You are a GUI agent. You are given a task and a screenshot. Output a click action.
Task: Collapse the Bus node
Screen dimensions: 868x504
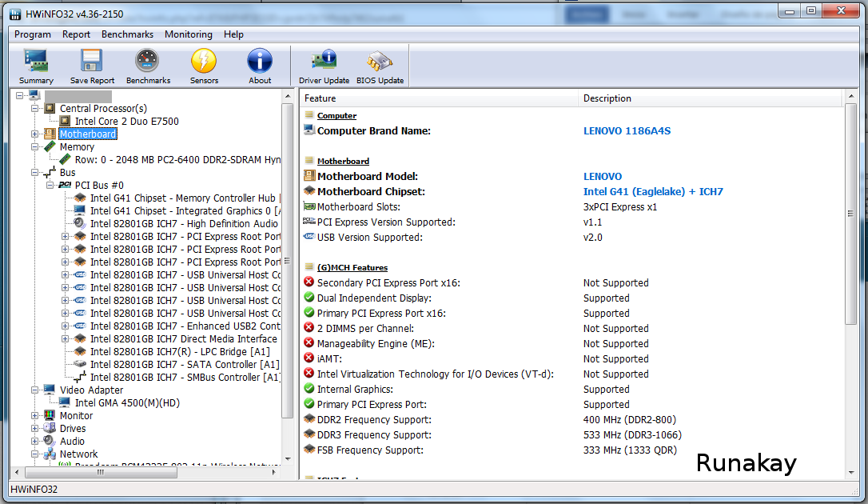click(35, 172)
